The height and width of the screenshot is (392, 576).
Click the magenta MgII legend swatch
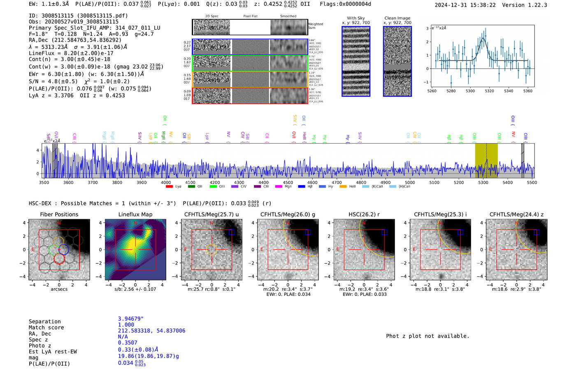coord(279,187)
